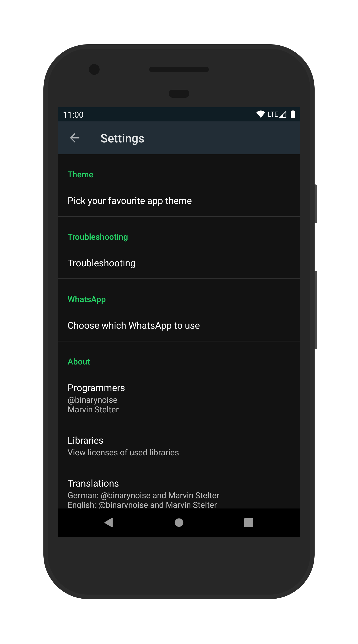
Task: Tap the status bar clock showing 11:00
Action: (73, 115)
